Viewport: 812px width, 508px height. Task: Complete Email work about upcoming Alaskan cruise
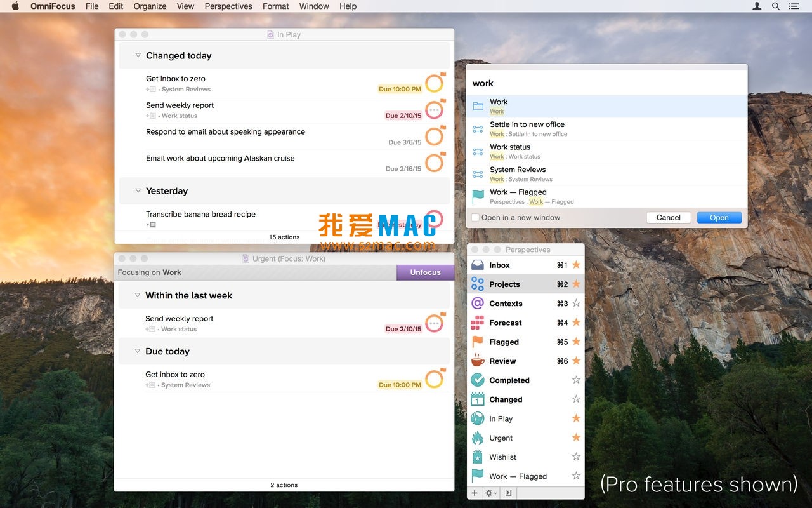435,163
